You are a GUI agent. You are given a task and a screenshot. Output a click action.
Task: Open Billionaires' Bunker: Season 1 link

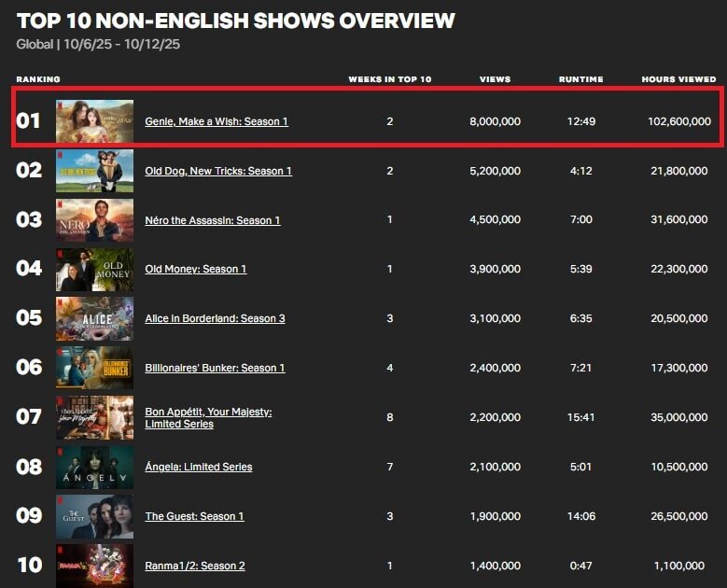[x=216, y=368]
